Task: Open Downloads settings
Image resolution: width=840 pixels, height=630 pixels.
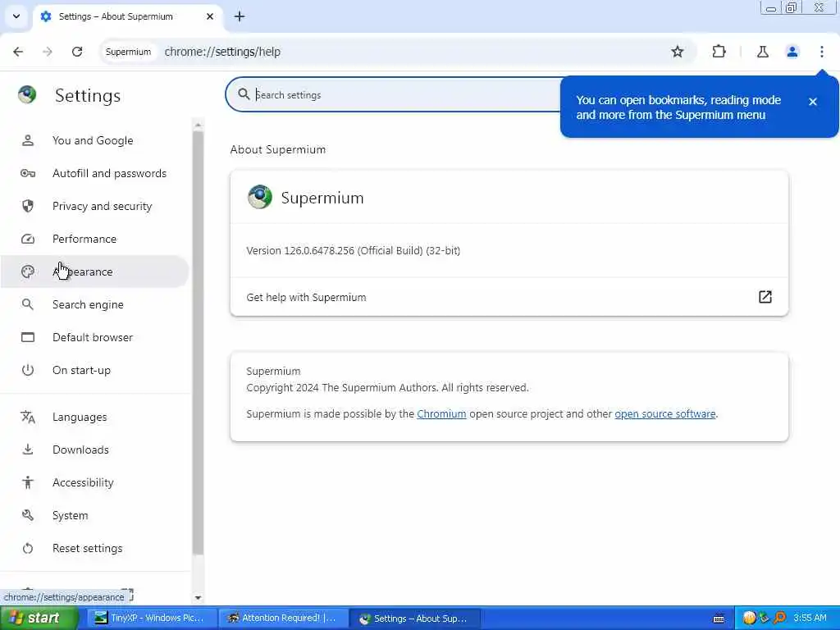Action: (94, 450)
